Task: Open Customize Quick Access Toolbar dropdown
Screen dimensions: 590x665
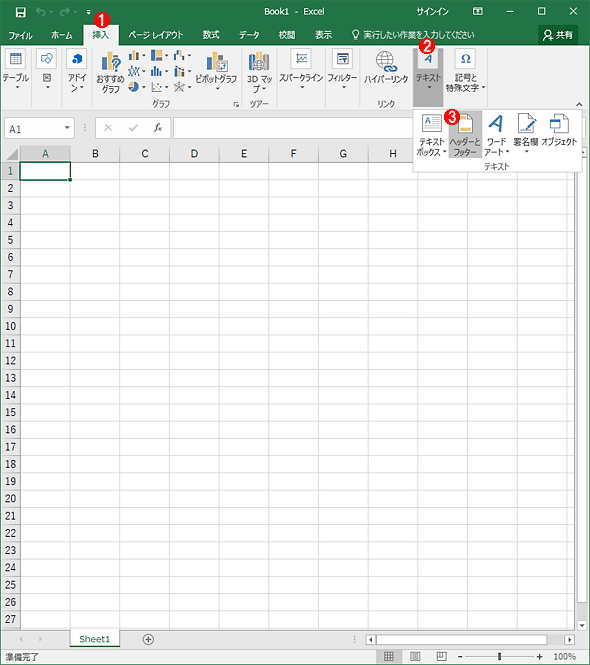Action: click(x=89, y=12)
